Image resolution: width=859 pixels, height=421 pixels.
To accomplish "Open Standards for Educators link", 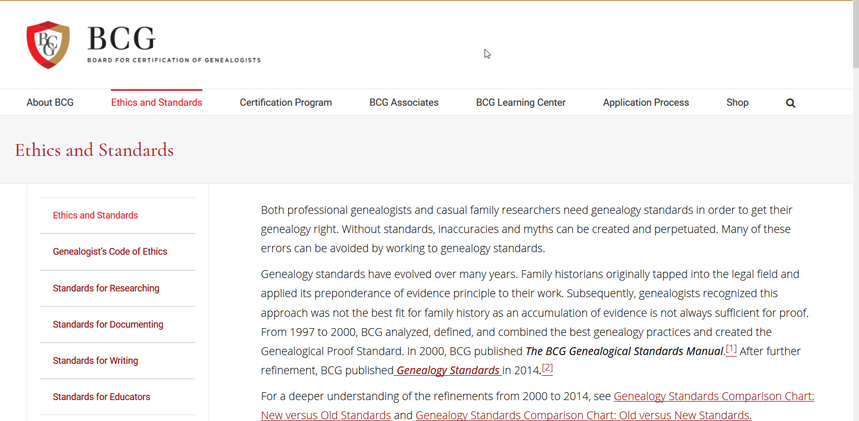I will pyautogui.click(x=101, y=397).
